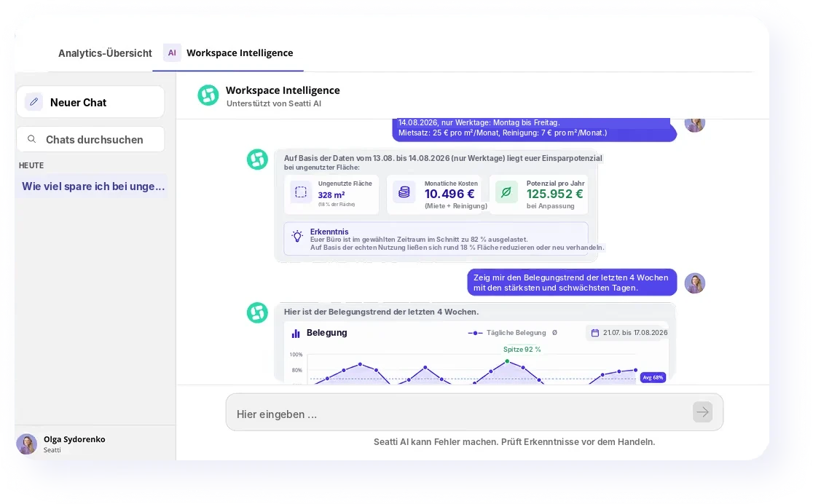813x504 pixels.
Task: Click the magnifier icon in chat search
Action: coord(31,139)
